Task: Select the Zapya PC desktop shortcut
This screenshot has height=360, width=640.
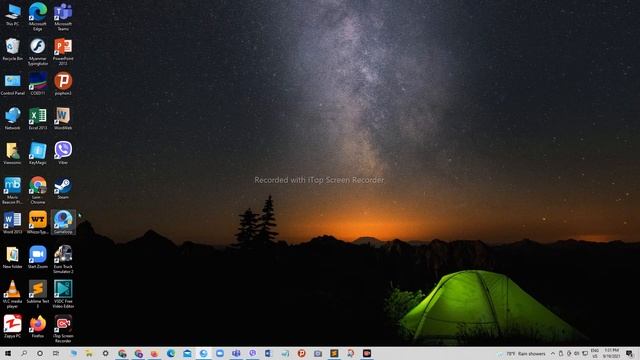Action: [12, 327]
